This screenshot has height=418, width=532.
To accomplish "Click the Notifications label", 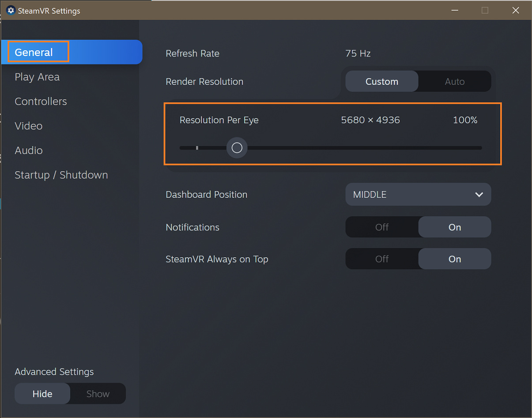I will tap(192, 227).
